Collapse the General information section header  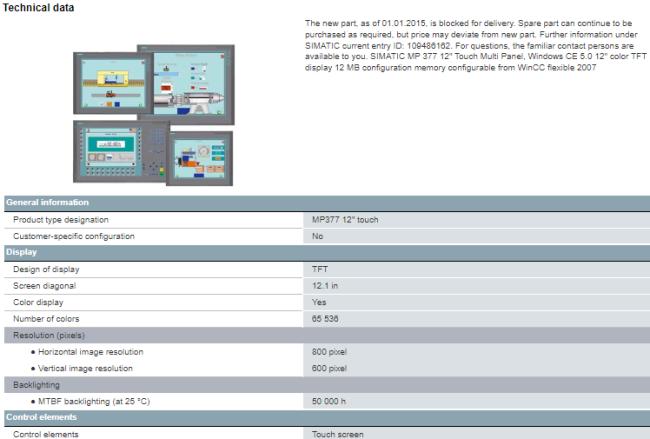[x=51, y=203]
